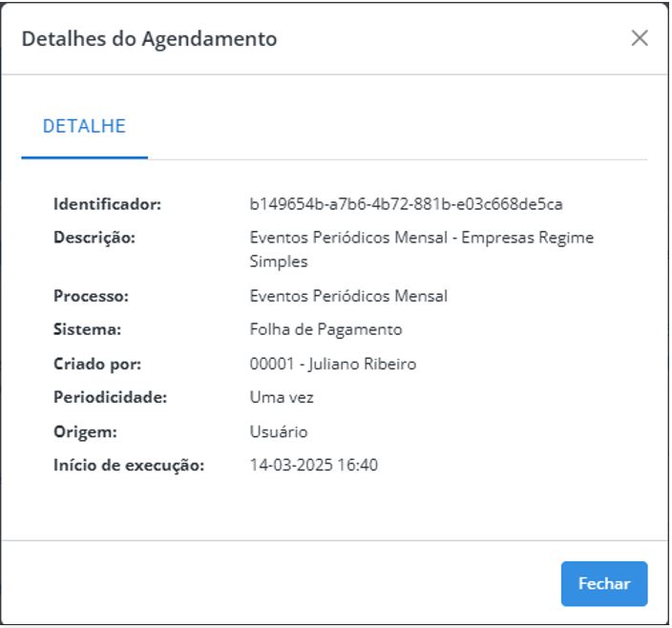Click the identifier value b149654b-a7b6
The width and height of the screenshot is (672, 628).
(406, 204)
